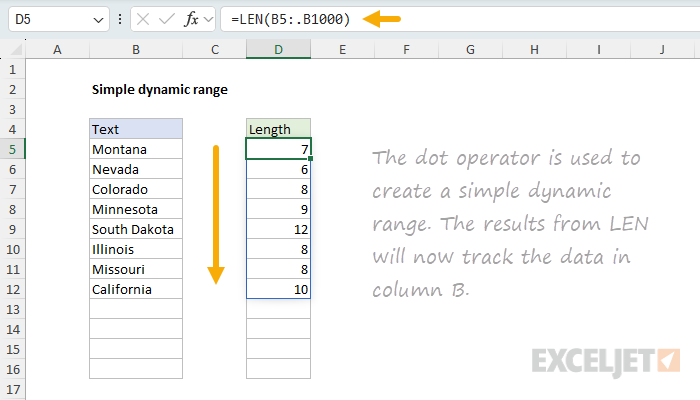Click the Select All corner triangle

pyautogui.click(x=13, y=49)
